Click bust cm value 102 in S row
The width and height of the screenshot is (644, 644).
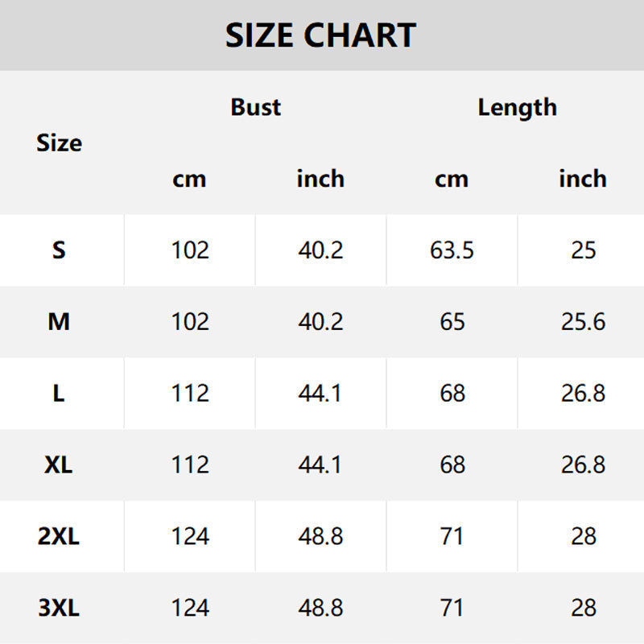[190, 250]
